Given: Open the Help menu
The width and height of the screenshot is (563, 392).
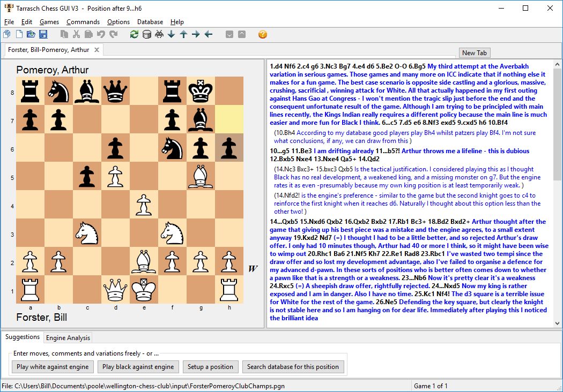Looking at the screenshot, I should [177, 22].
